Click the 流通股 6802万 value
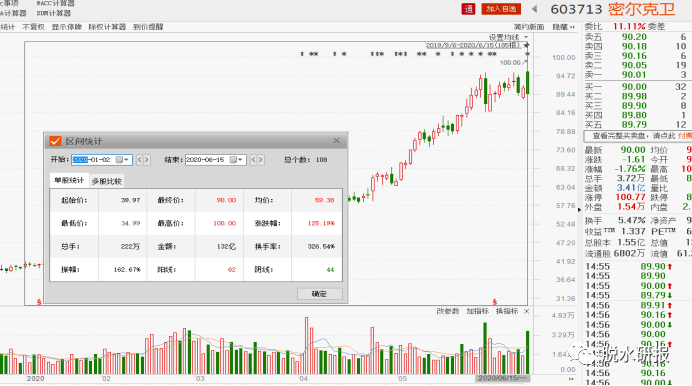 629,254
